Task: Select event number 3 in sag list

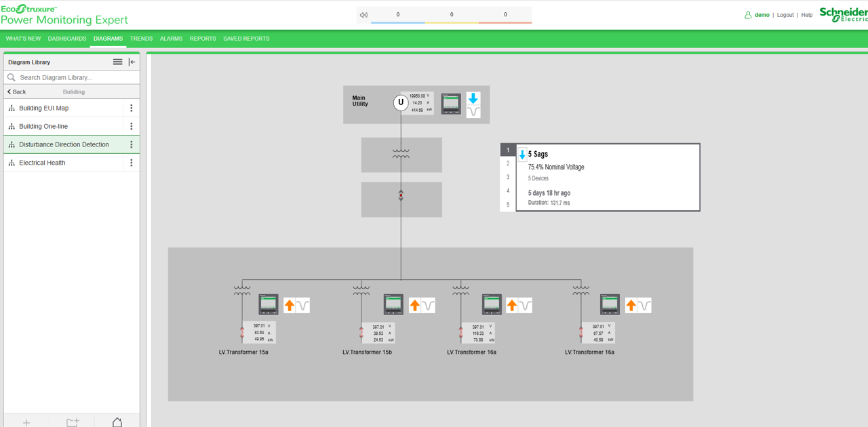Action: [x=508, y=177]
